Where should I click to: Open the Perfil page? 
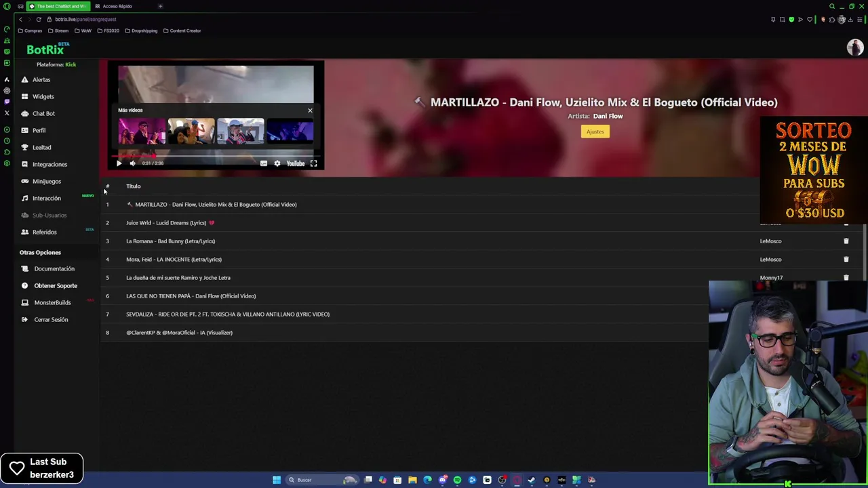(x=39, y=130)
